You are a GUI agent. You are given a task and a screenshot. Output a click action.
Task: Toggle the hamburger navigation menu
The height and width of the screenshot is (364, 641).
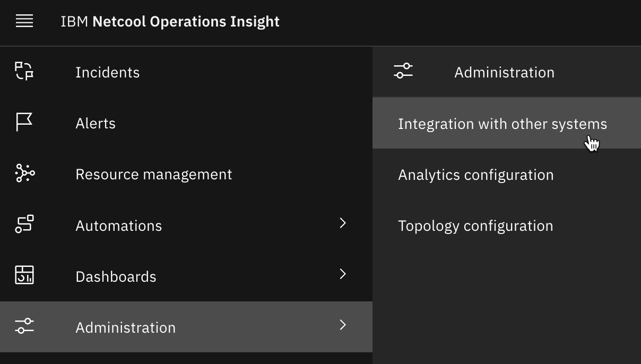tap(24, 21)
